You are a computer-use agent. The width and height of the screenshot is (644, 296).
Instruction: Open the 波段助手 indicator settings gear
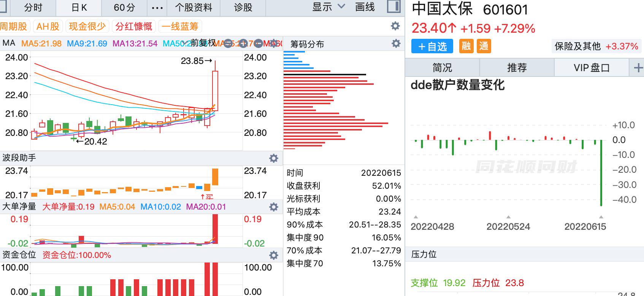[274, 158]
